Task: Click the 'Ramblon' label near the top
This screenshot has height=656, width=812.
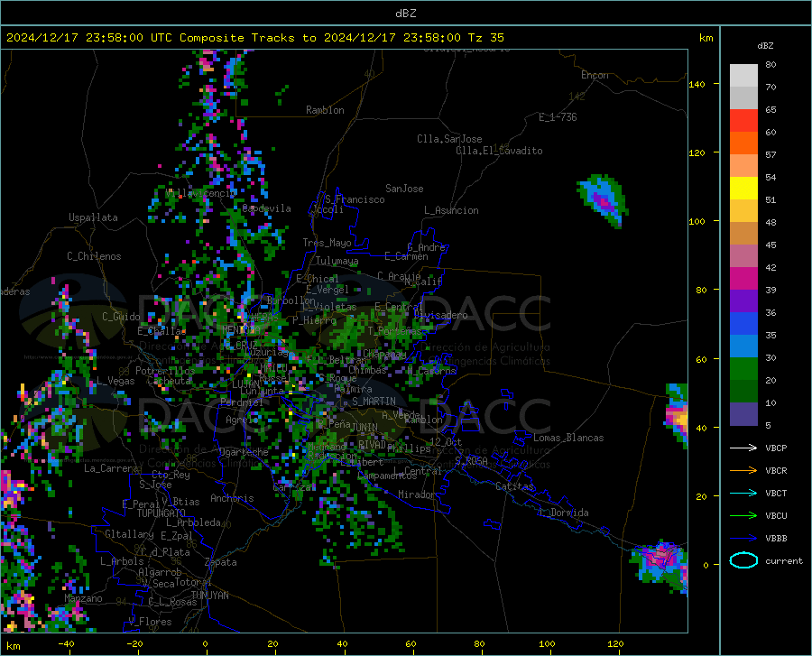Action: 325,110
